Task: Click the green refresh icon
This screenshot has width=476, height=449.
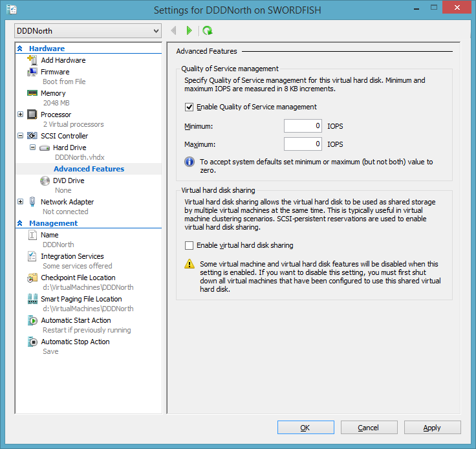Action: point(208,30)
